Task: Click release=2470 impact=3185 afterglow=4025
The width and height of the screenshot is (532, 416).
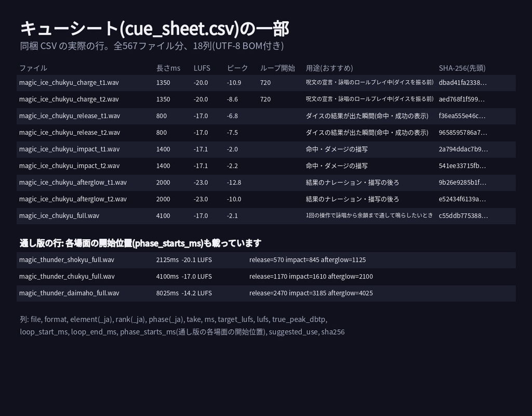Action: point(311,293)
